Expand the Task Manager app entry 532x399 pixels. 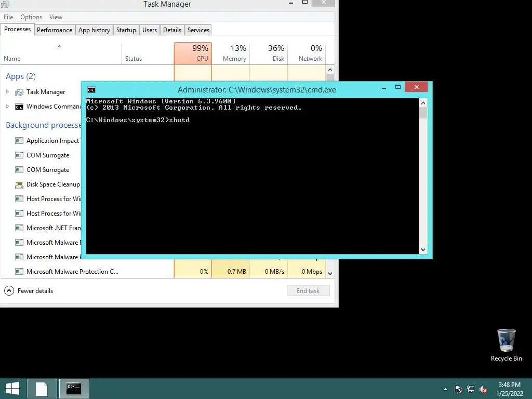pos(7,92)
